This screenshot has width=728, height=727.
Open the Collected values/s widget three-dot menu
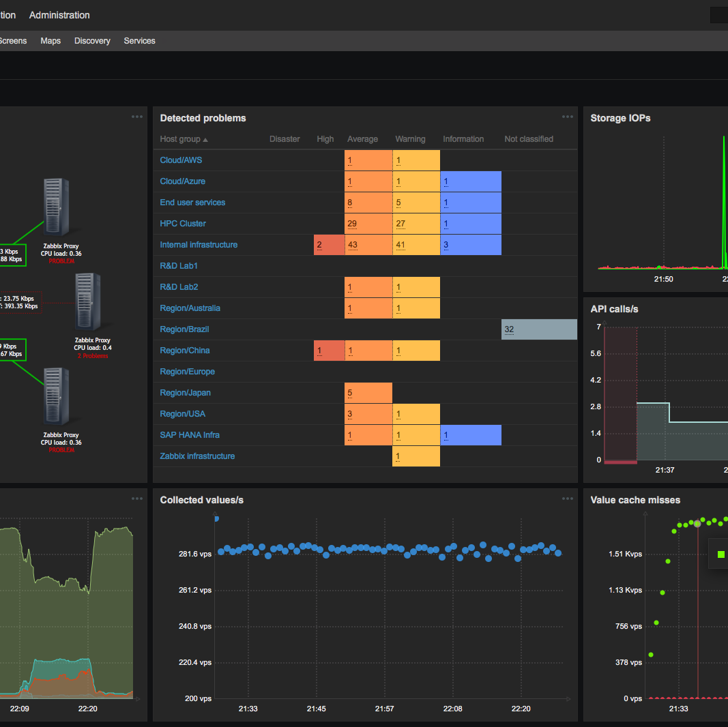click(567, 499)
